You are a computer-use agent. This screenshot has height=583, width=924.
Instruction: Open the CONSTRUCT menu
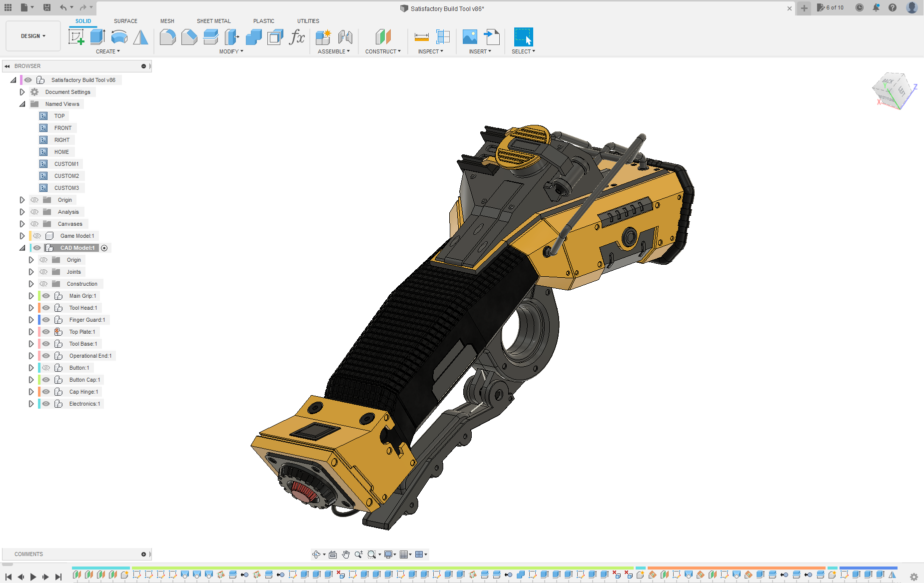(383, 51)
